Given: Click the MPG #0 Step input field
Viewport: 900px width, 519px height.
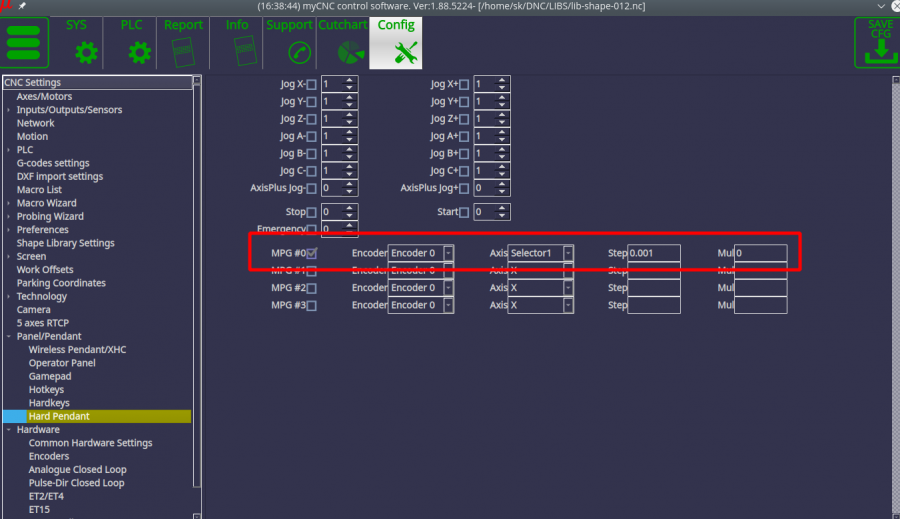Looking at the screenshot, I should pos(654,253).
